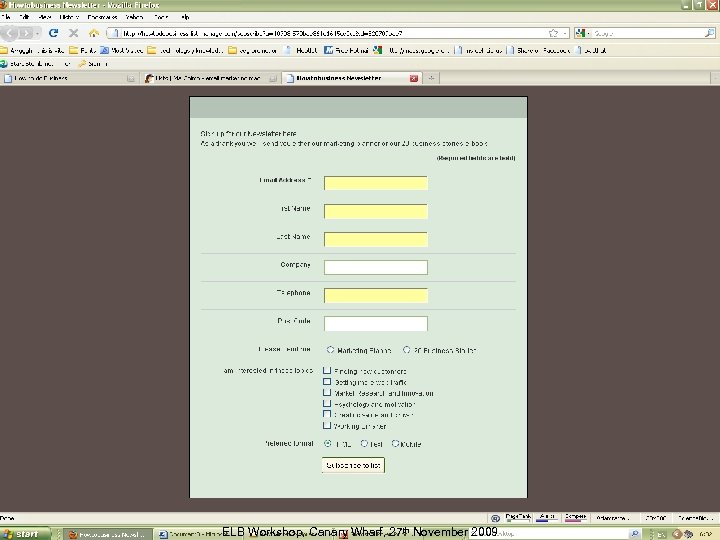Open the Firefox item in the taskbar
This screenshot has height=540, width=720.
(x=107, y=534)
